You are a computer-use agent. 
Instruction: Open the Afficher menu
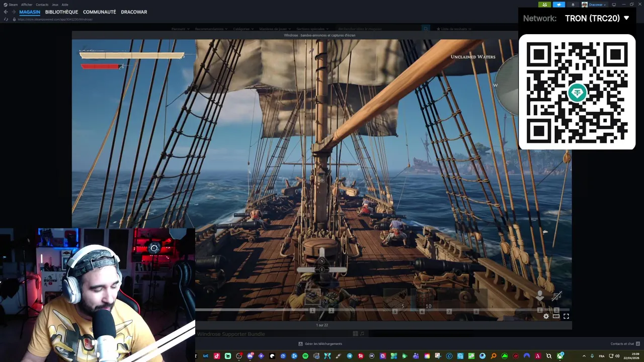click(27, 5)
